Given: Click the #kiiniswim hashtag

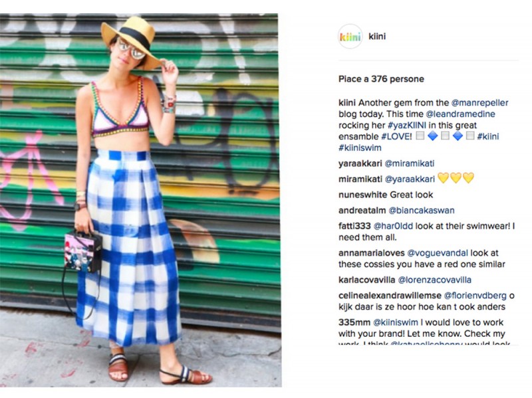Looking at the screenshot, I should click(x=360, y=148).
